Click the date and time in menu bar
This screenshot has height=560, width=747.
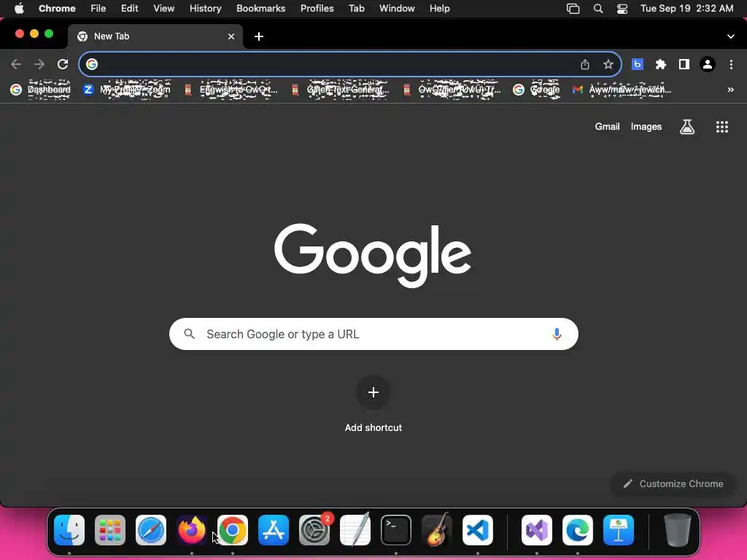pos(687,9)
